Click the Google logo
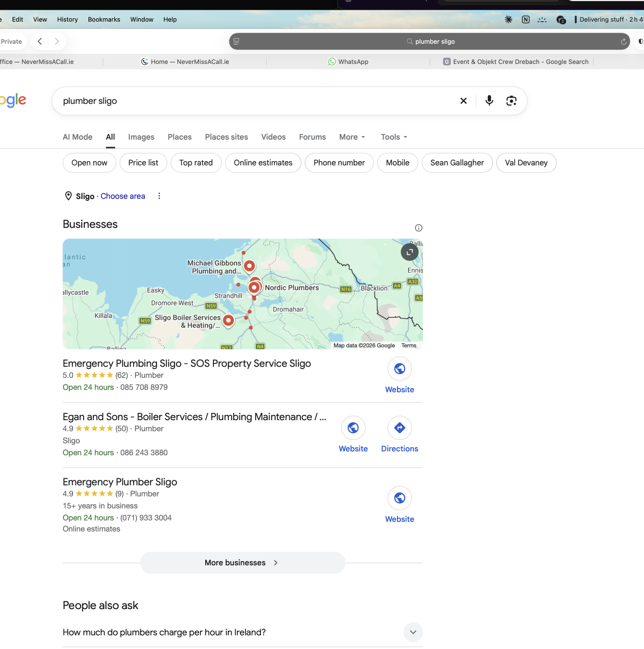This screenshot has width=644, height=649. (x=13, y=100)
